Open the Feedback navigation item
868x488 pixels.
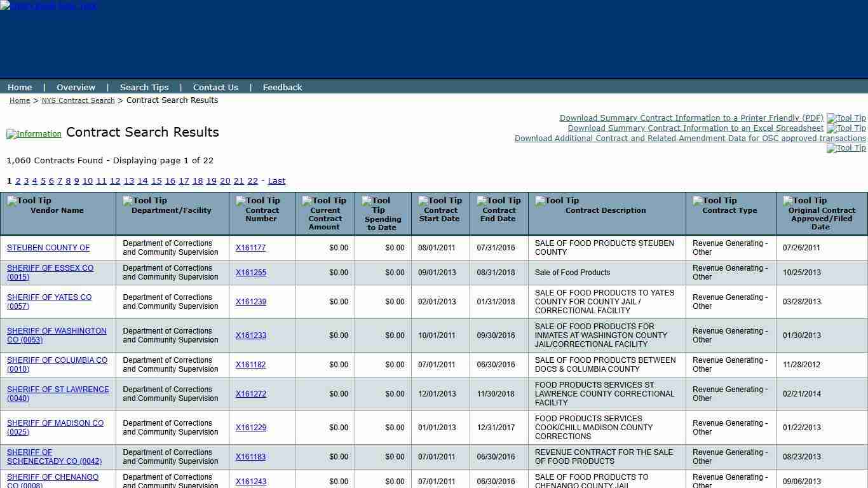click(x=282, y=87)
